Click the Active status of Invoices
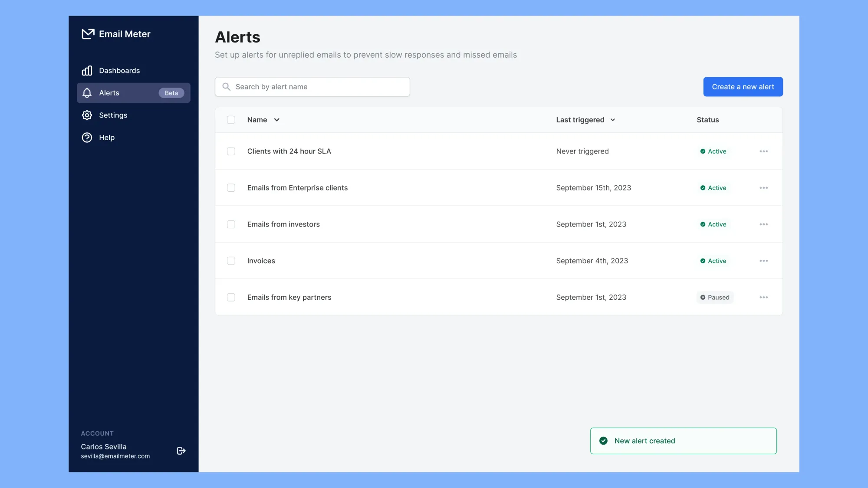The height and width of the screenshot is (488, 868). [x=713, y=261]
